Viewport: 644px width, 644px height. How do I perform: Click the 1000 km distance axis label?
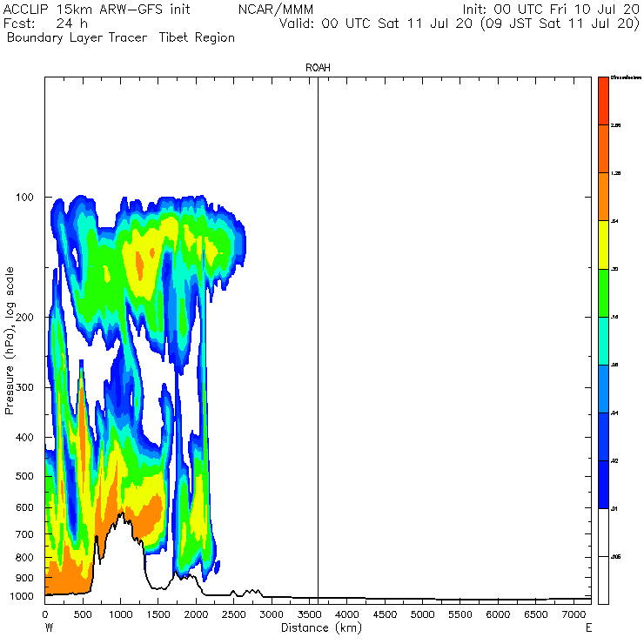120,614
